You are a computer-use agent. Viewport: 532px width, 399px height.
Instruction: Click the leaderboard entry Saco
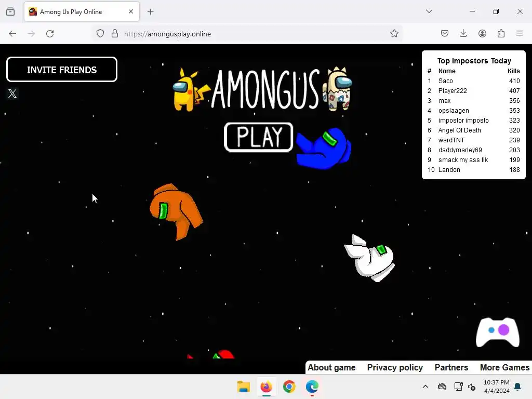445,81
